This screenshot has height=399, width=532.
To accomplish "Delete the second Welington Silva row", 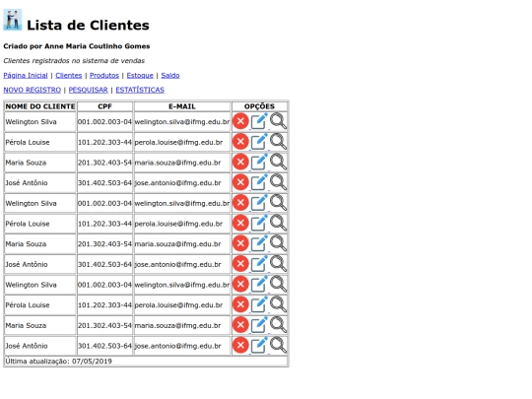I will pyautogui.click(x=240, y=203).
